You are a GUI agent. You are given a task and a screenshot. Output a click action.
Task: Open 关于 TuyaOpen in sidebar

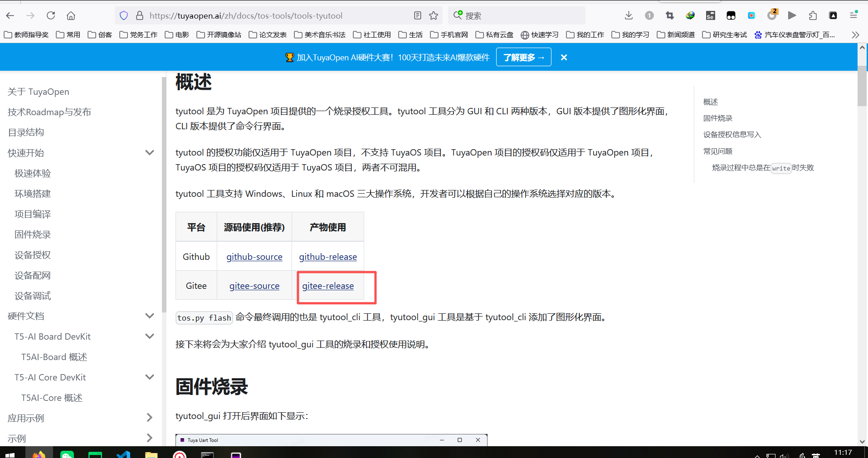[39, 92]
